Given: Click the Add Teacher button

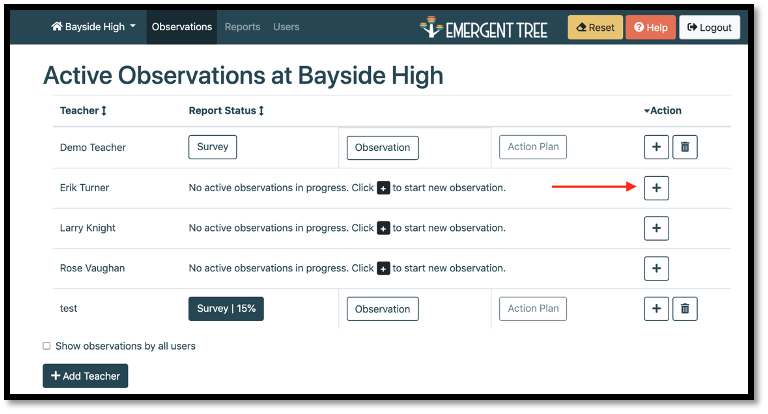Looking at the screenshot, I should click(85, 376).
